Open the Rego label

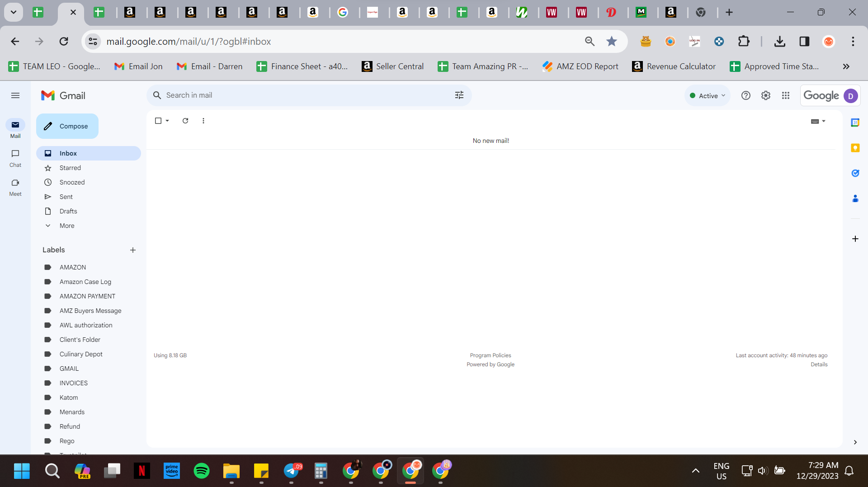click(89, 441)
